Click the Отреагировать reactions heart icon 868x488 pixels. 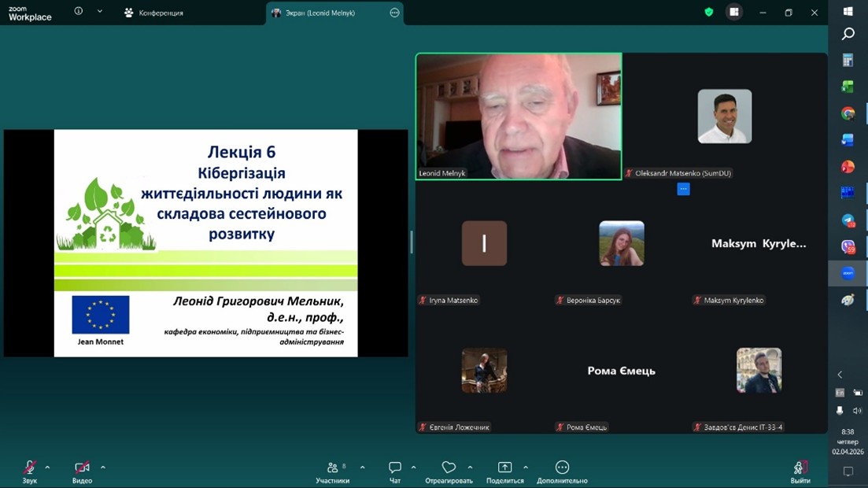[x=449, y=468]
